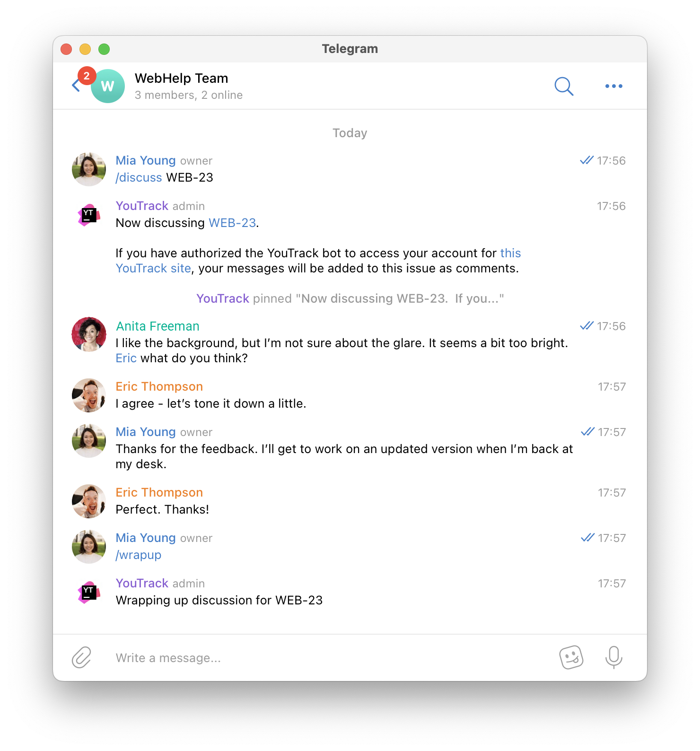Start a voice message with the microphone
The height and width of the screenshot is (751, 700).
tap(614, 657)
